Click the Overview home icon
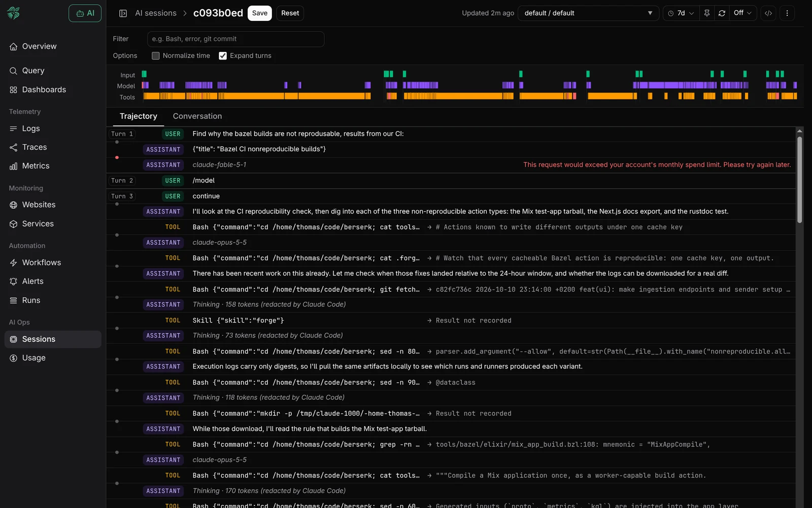812x508 pixels. (14, 46)
